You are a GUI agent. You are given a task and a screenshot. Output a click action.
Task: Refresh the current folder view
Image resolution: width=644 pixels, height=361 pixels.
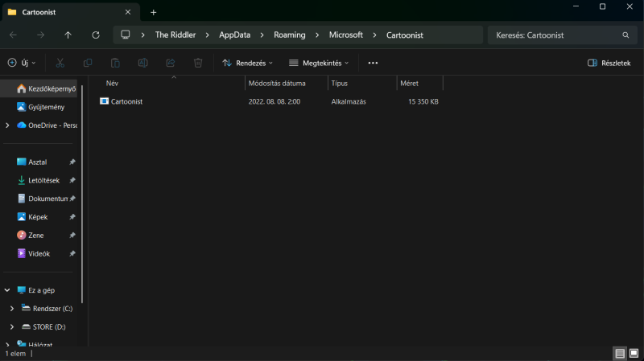point(96,35)
